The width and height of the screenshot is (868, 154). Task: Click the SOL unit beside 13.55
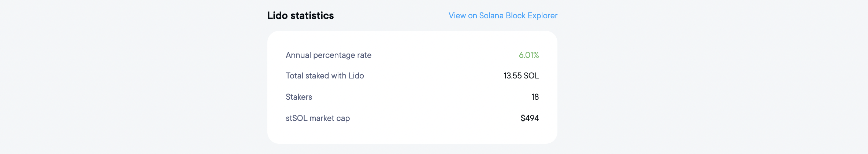[x=531, y=76]
